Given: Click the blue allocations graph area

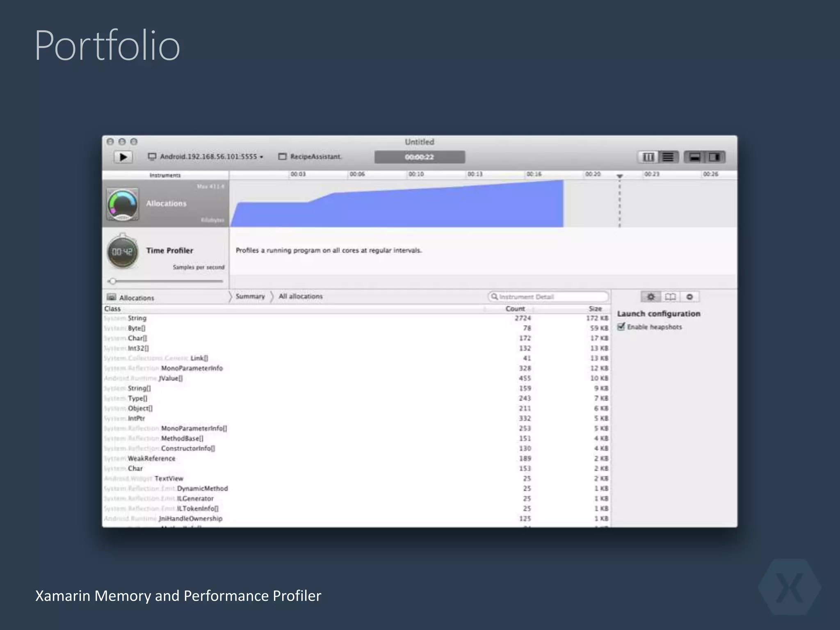Looking at the screenshot, I should (x=397, y=204).
